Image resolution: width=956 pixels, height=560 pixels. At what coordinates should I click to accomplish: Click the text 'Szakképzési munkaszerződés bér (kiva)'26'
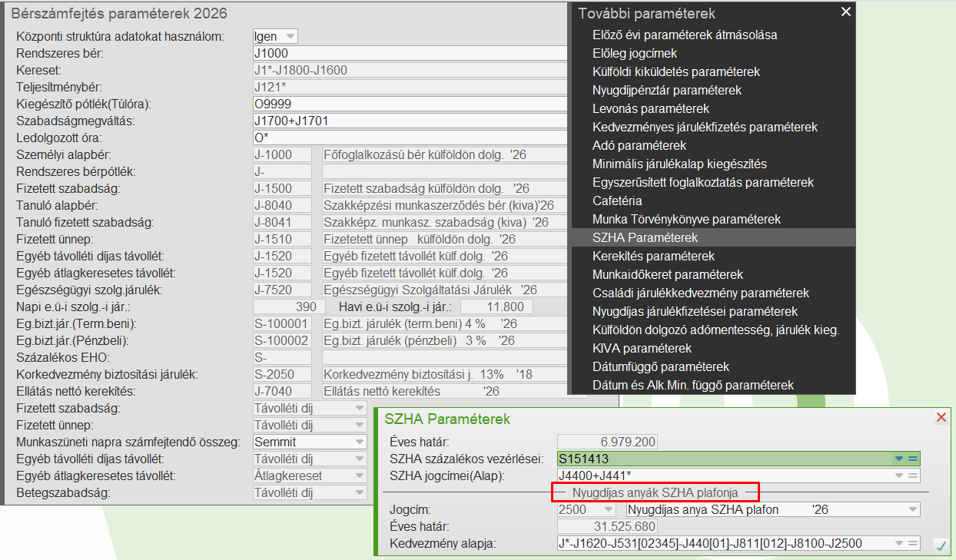[439, 206]
